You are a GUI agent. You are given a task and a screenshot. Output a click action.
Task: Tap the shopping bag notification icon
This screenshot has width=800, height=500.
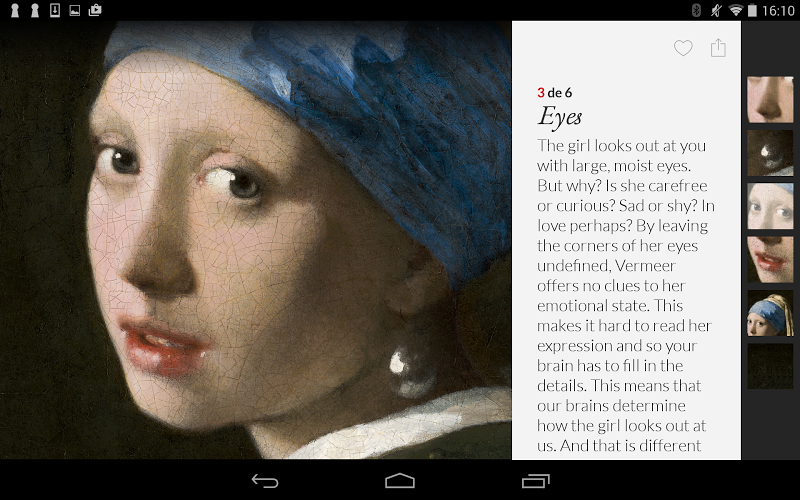pyautogui.click(x=95, y=10)
